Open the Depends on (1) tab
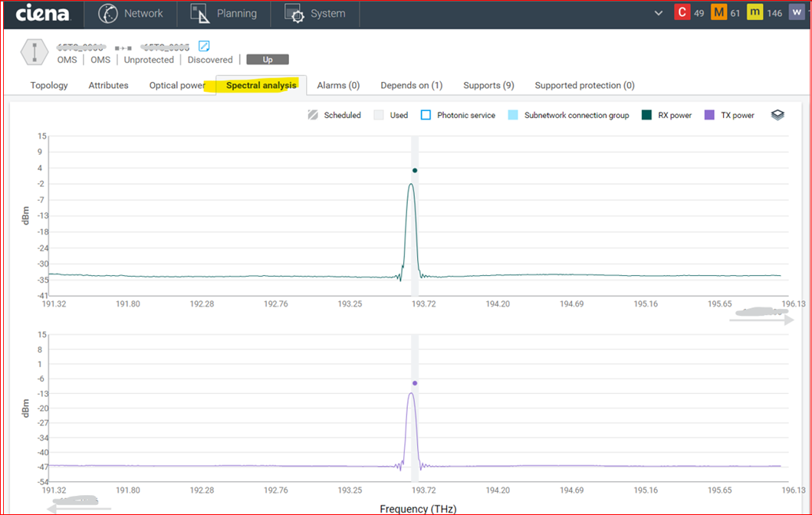 (x=412, y=85)
